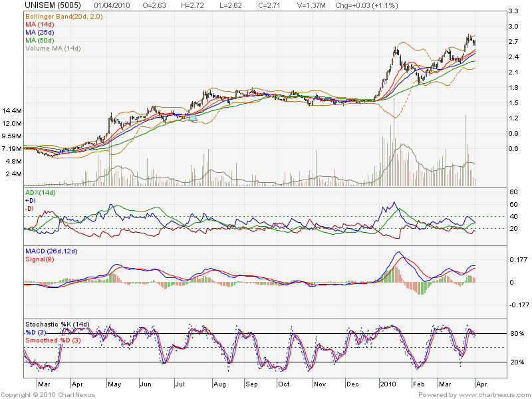Select the H=2.72 high price value
Screen dimensions: 532x399
point(193,5)
